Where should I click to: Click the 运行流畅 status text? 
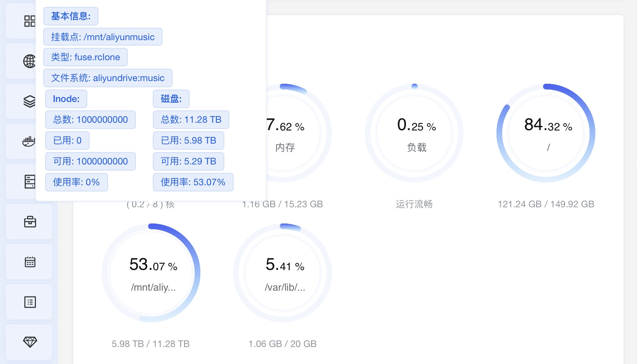pyautogui.click(x=414, y=204)
